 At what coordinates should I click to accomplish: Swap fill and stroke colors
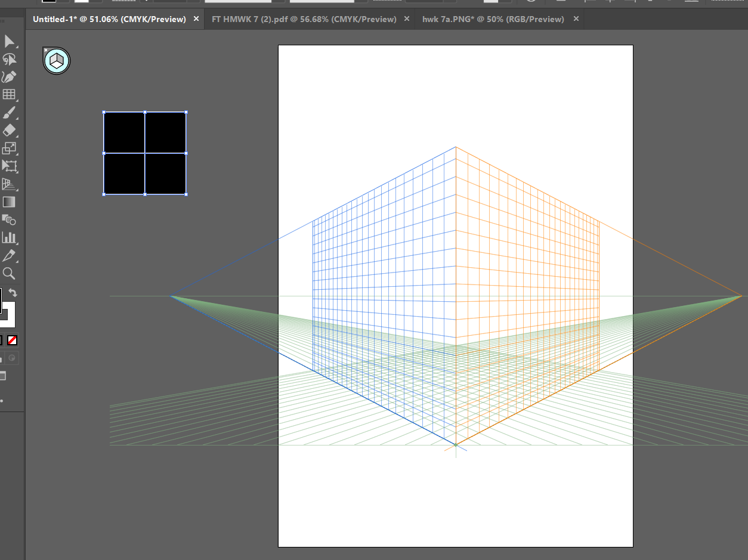13,292
